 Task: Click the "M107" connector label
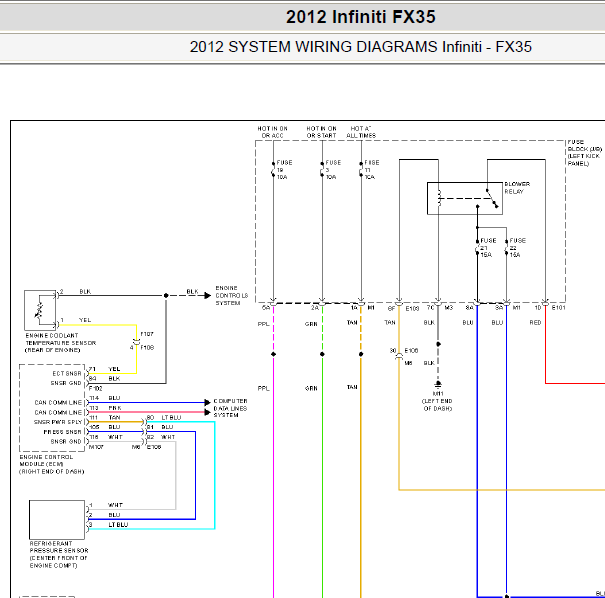point(96,448)
